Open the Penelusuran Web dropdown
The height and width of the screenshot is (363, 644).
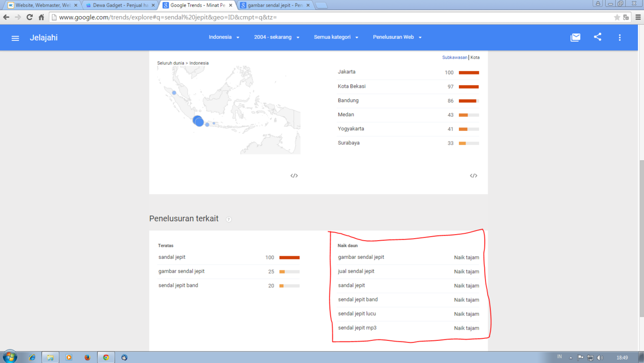[397, 37]
